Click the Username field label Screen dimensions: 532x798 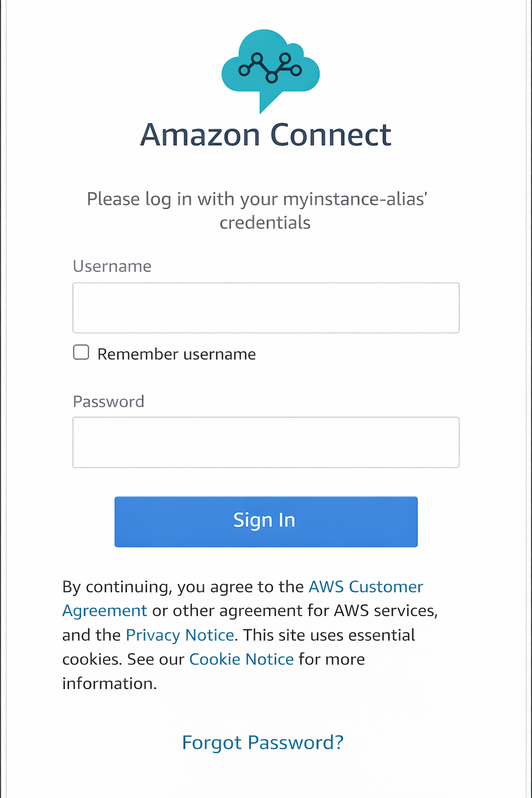pos(112,266)
